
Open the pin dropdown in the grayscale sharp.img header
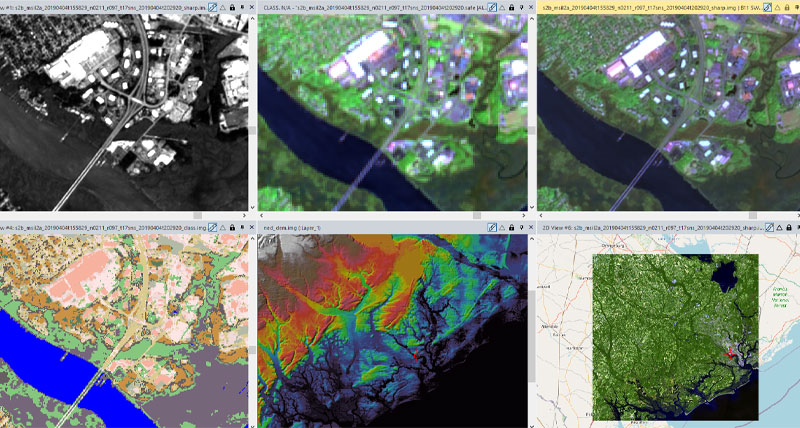243,6
